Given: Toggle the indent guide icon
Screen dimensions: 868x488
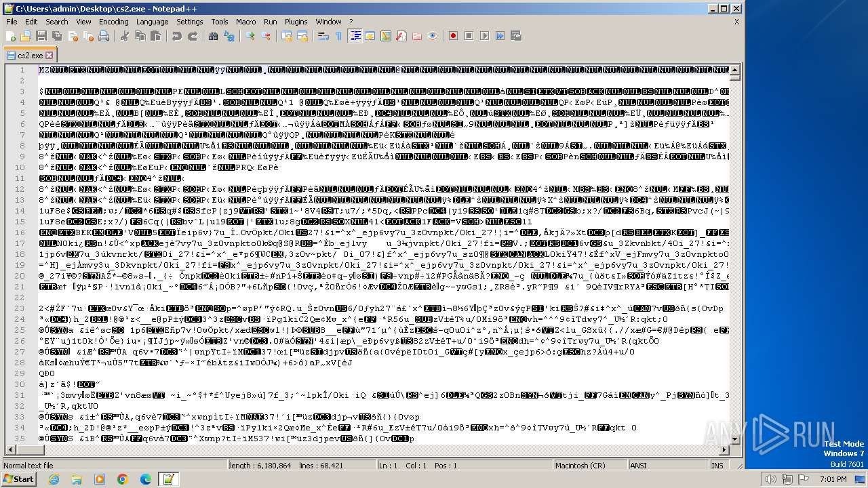Looking at the screenshot, I should [x=355, y=36].
